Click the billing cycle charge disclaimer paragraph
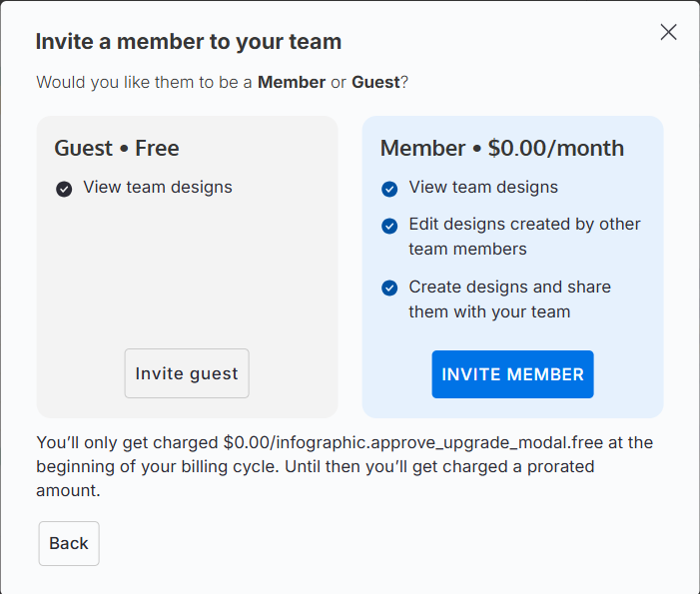Screen dimensions: 700x594 [x=344, y=466]
